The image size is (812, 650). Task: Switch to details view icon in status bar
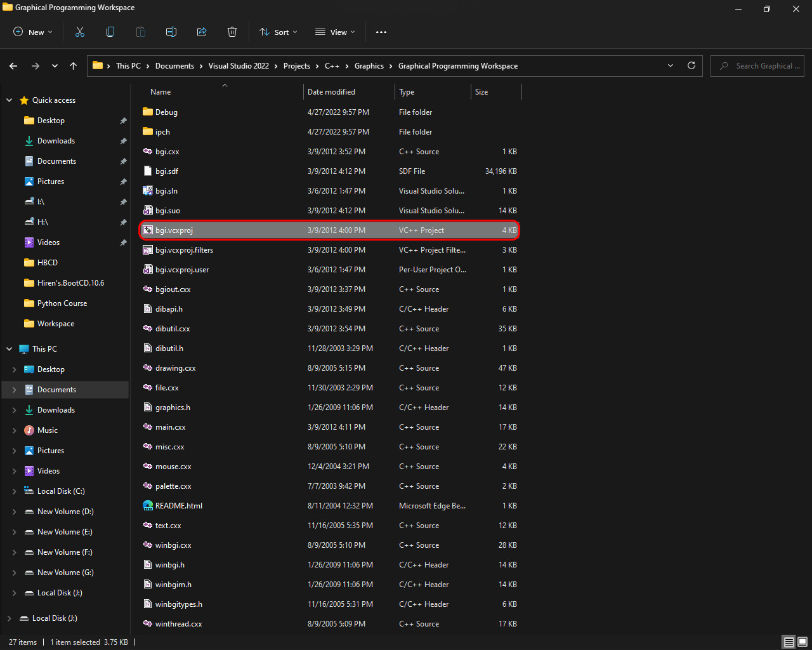[x=789, y=642]
